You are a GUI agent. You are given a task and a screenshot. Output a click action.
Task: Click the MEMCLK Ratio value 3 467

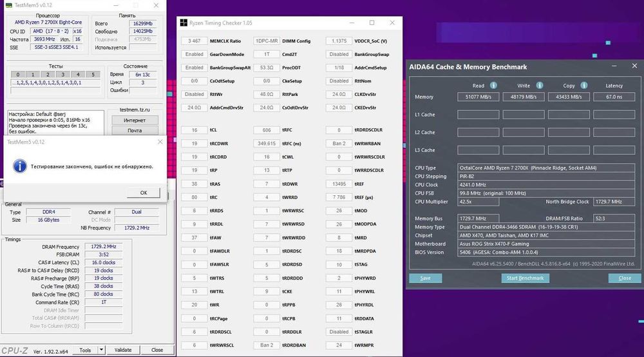click(x=194, y=41)
